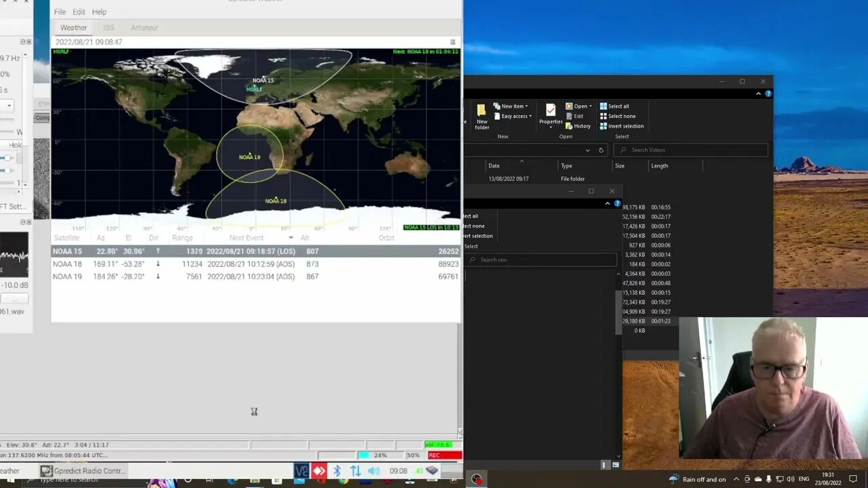This screenshot has height=488, width=868.
Task: Expand the Properties dropdown arrow
Action: click(x=551, y=127)
